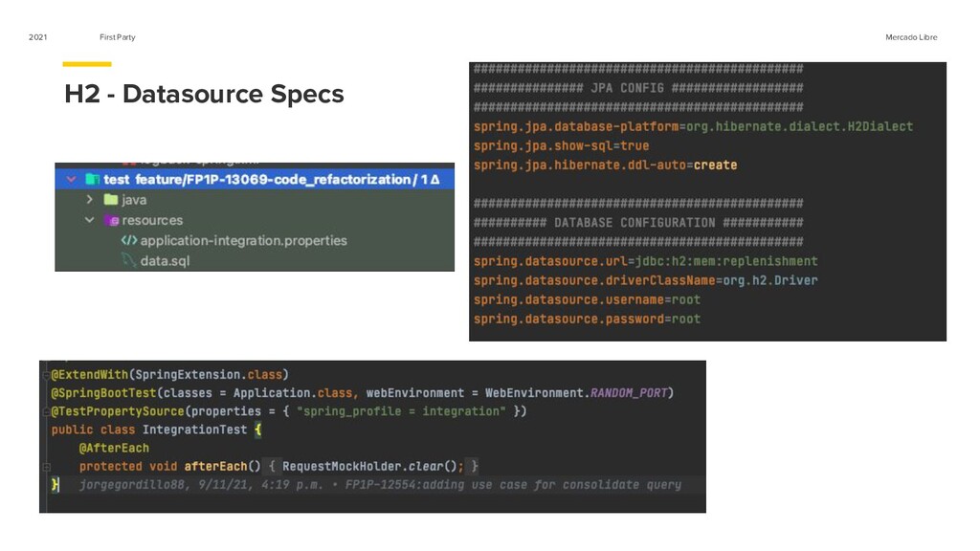
Task: Click the spring.datasource.driverClassName line
Action: [x=646, y=280]
